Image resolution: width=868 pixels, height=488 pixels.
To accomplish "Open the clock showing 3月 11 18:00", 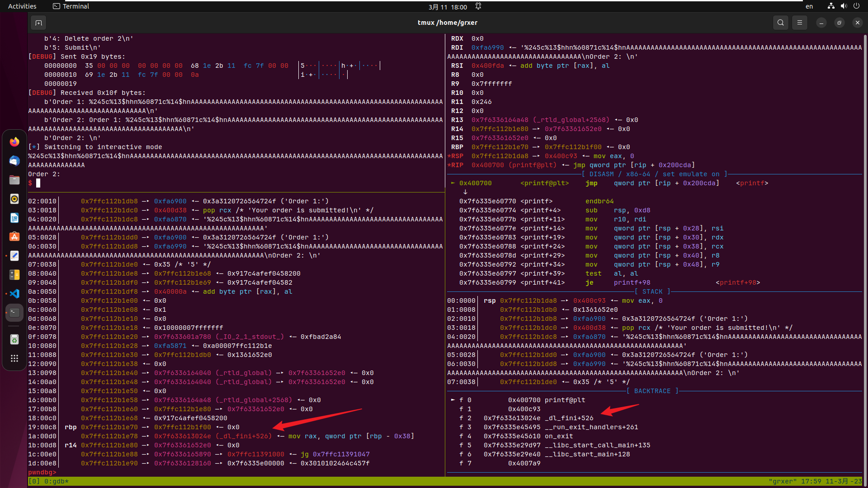I will (448, 7).
